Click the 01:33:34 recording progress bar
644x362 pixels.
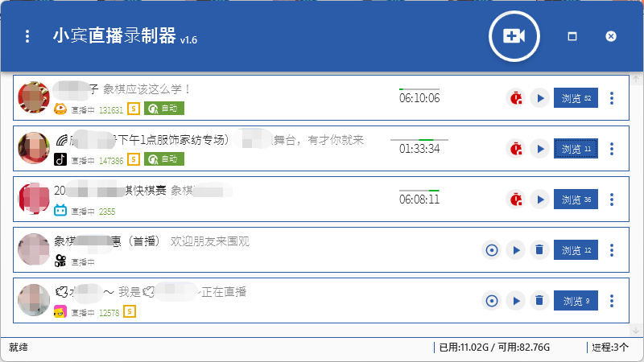click(419, 140)
